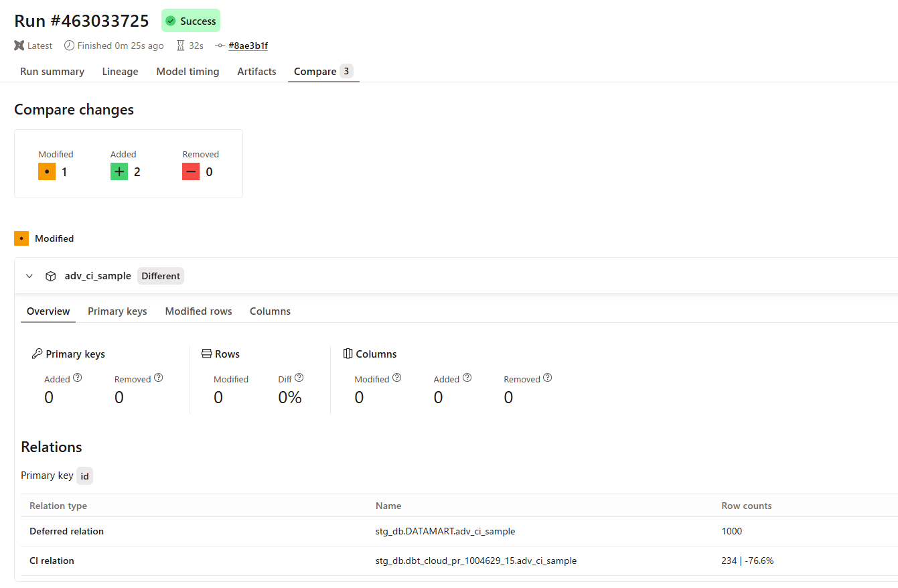Click the Compare changes heading

[x=74, y=110]
